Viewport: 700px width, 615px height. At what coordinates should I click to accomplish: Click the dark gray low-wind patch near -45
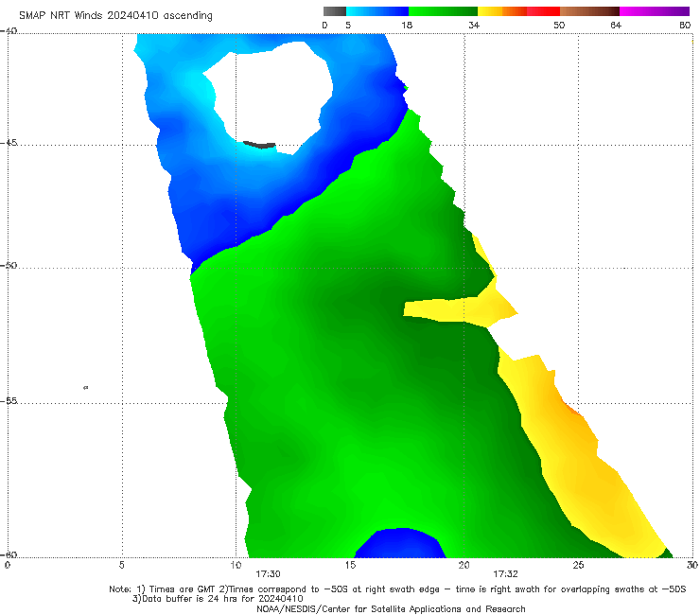point(259,145)
